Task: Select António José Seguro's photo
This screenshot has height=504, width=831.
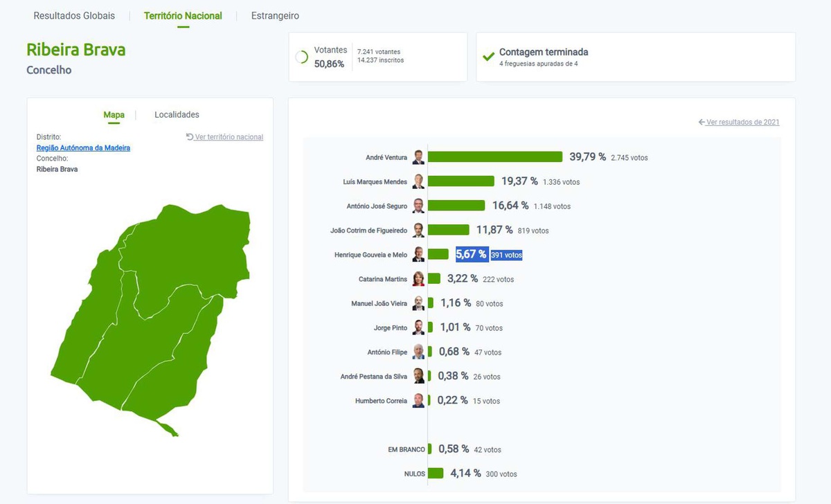Action: (418, 206)
